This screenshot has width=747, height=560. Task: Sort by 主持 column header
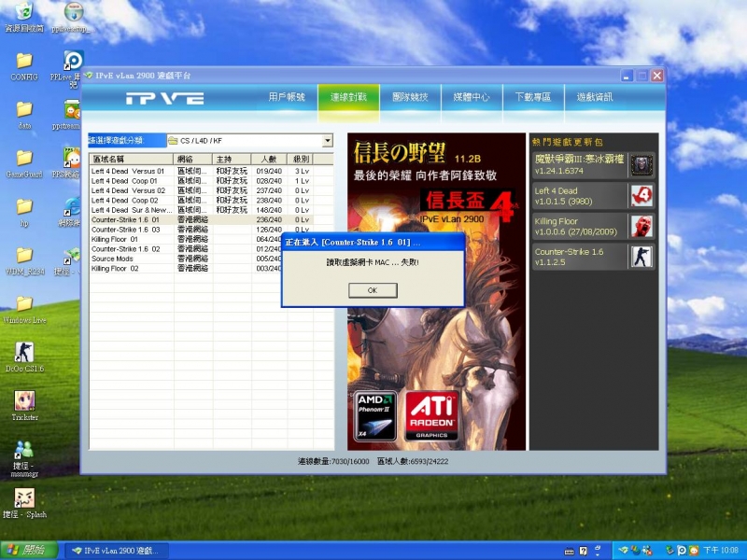click(232, 159)
